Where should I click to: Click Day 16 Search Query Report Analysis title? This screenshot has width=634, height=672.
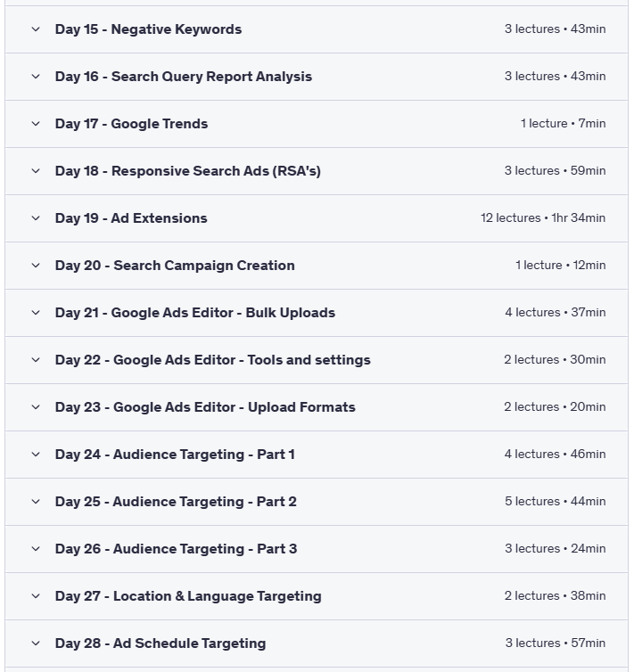(184, 77)
